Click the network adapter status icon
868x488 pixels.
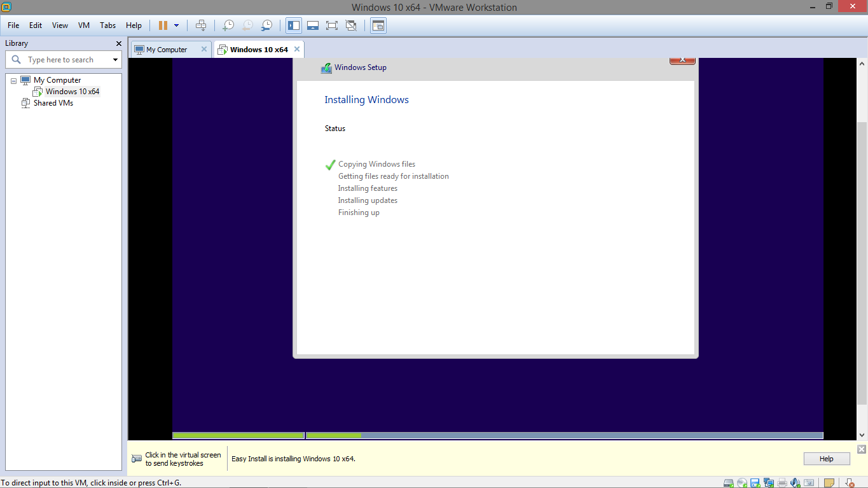pyautogui.click(x=768, y=483)
